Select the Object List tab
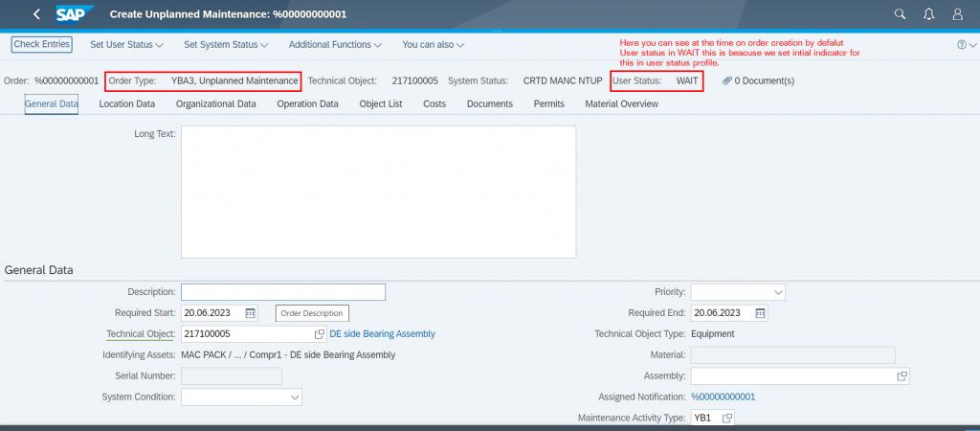The height and width of the screenshot is (431, 980). pos(381,103)
